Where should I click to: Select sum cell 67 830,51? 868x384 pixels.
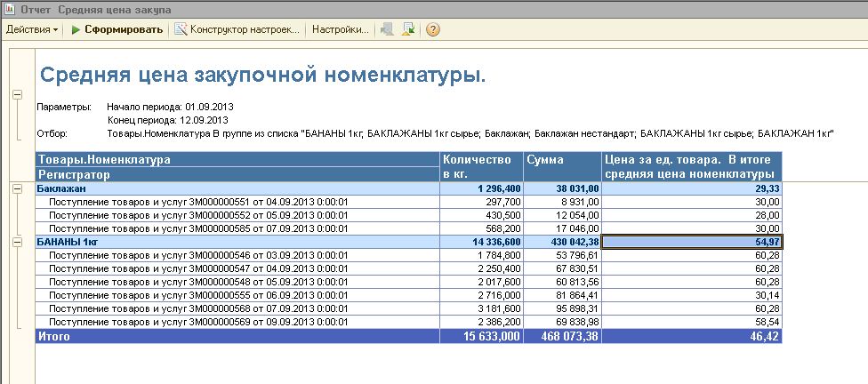[x=562, y=268]
